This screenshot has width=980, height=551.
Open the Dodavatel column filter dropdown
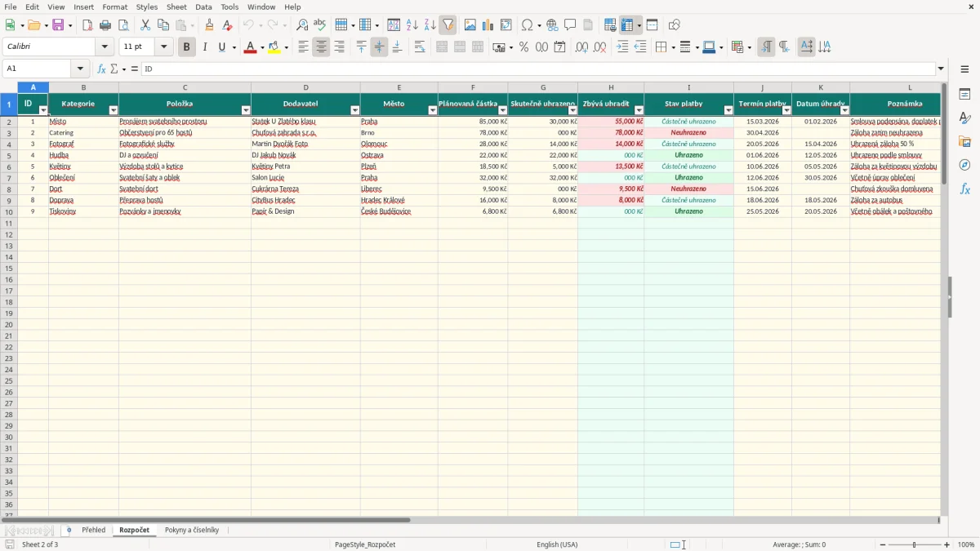355,110
